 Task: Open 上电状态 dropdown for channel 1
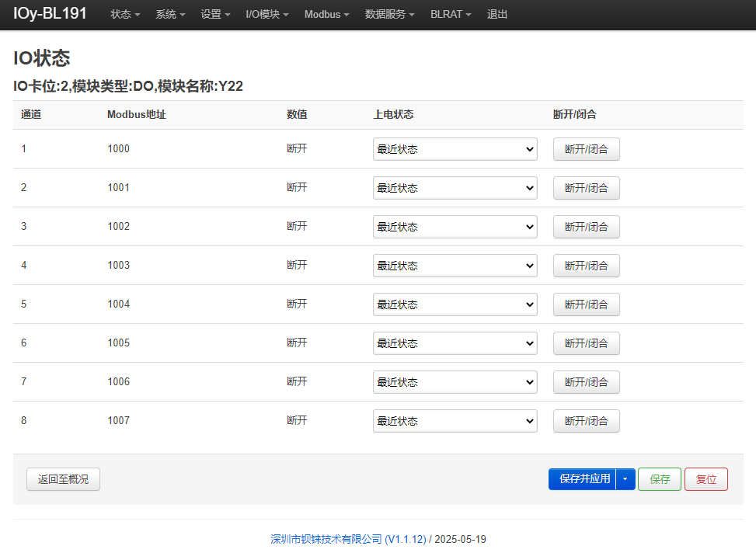pos(455,149)
